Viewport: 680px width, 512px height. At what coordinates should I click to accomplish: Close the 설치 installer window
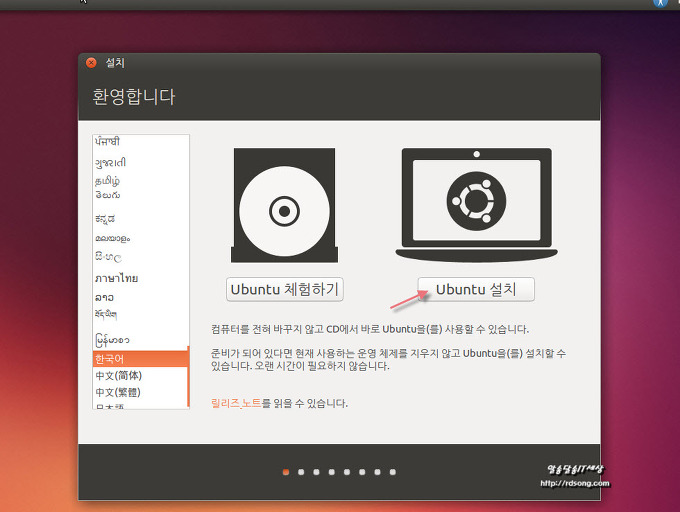[91, 62]
